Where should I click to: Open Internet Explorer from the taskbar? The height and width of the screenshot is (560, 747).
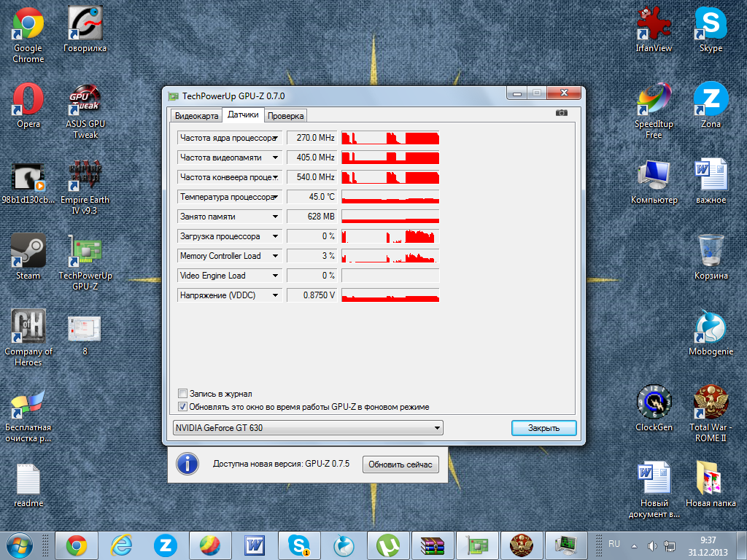tap(121, 545)
